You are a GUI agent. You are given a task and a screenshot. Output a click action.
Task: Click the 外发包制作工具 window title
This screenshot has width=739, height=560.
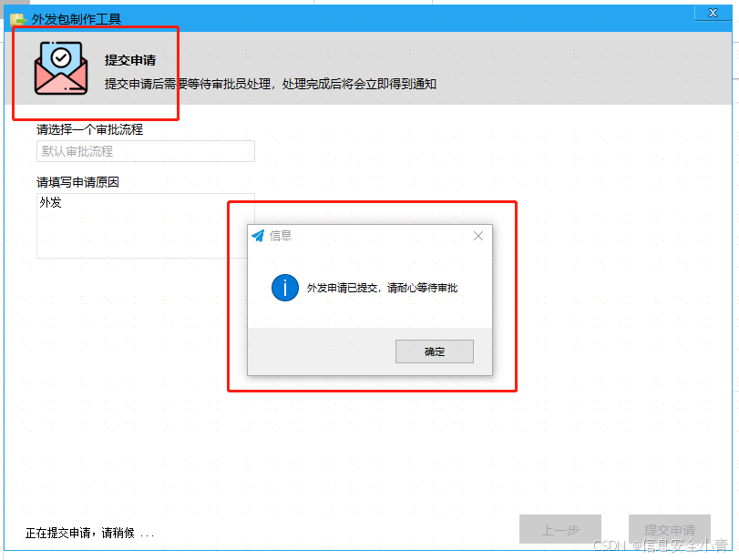point(77,19)
